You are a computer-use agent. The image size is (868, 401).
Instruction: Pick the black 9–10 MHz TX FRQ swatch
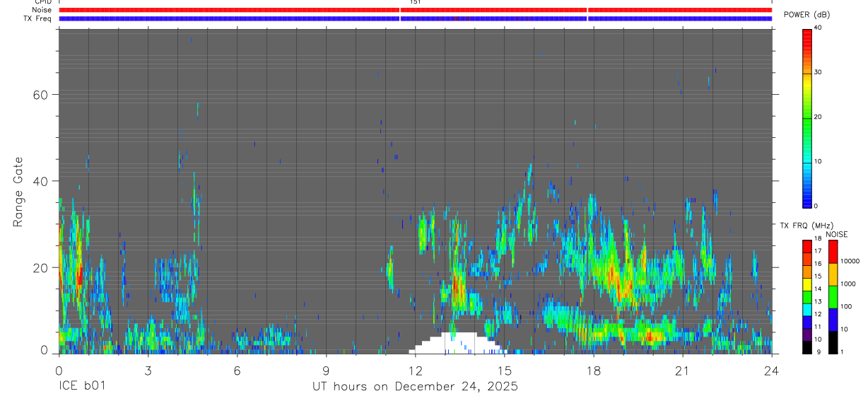[807, 347]
